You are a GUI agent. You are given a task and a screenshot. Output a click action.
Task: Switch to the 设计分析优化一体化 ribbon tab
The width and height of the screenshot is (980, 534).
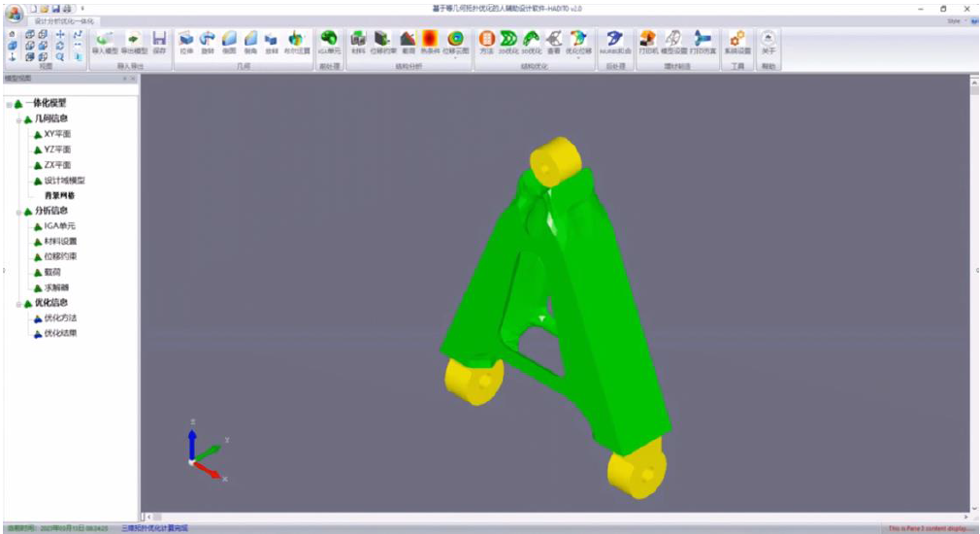pyautogui.click(x=64, y=21)
